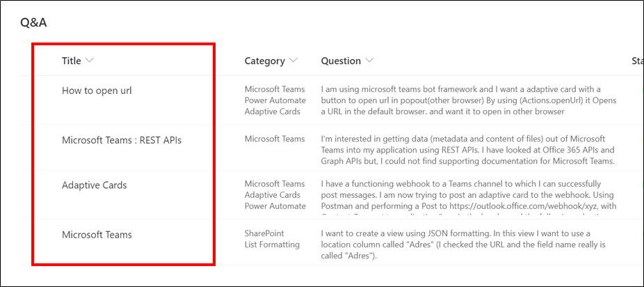Click the Title column header
644x287 pixels.
point(72,61)
